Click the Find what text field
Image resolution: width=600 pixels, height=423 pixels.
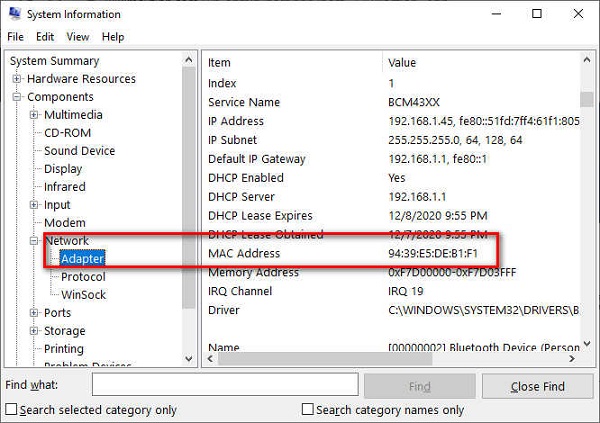(225, 385)
